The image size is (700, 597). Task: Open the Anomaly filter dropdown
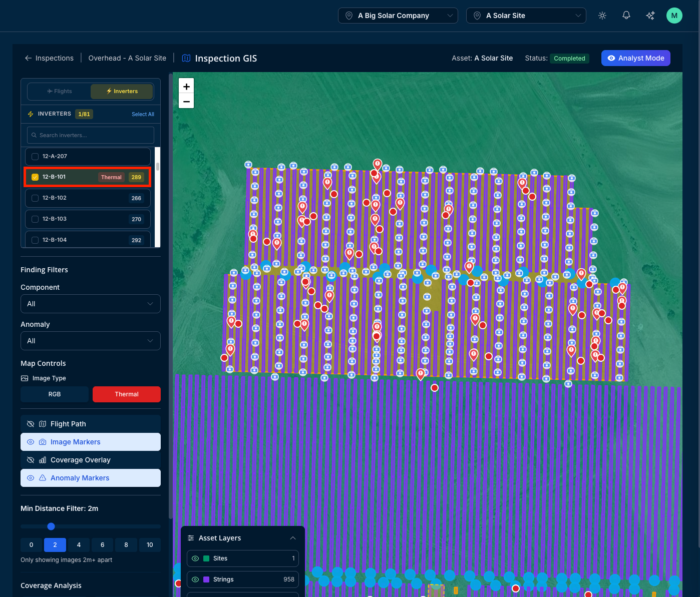[91, 341]
